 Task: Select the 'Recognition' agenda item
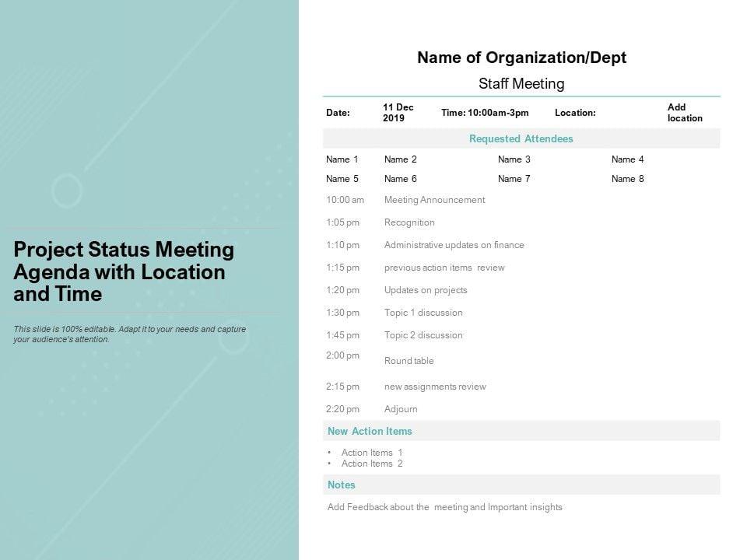(409, 222)
